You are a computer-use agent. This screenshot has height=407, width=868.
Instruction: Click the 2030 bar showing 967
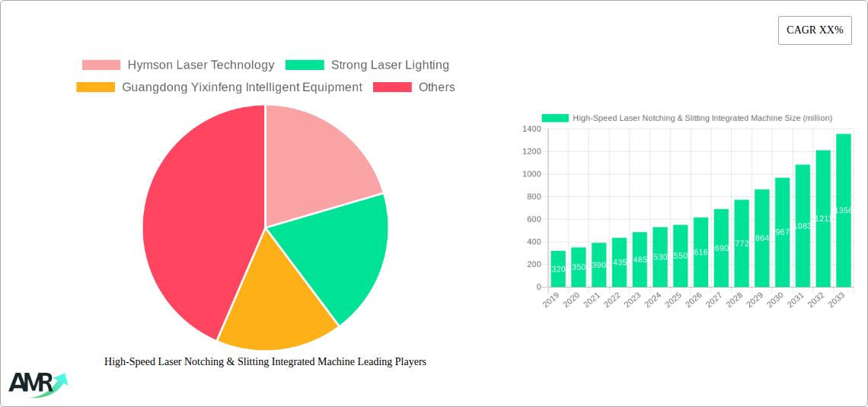click(x=782, y=233)
